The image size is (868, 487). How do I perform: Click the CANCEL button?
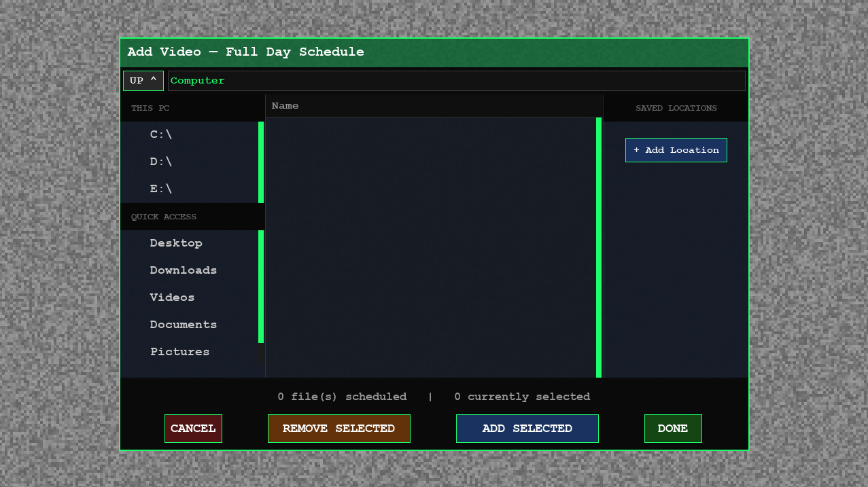coord(193,429)
